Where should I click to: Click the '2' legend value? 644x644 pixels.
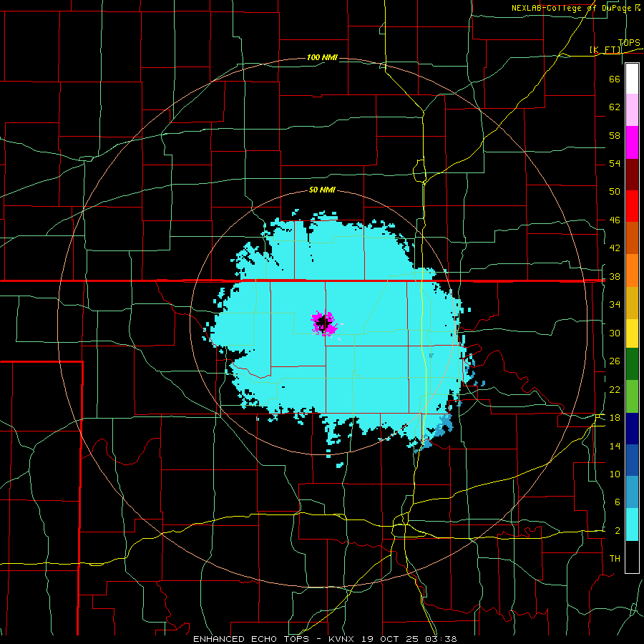point(617,531)
